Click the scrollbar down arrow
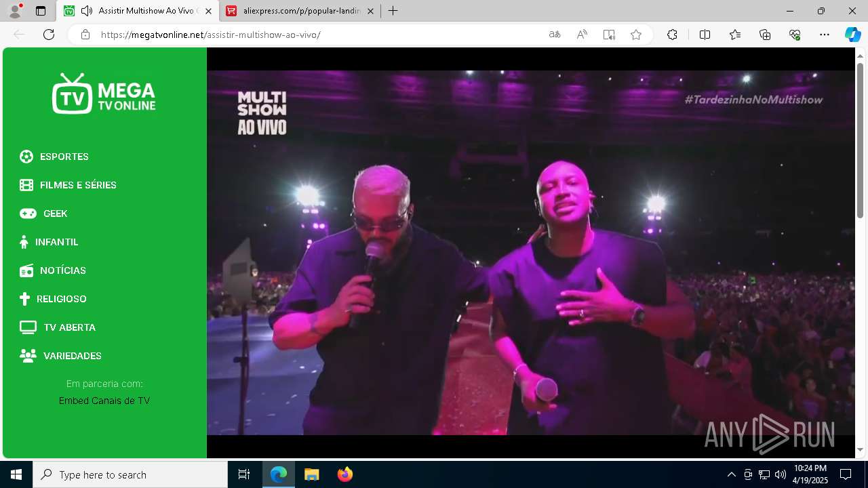 861,449
